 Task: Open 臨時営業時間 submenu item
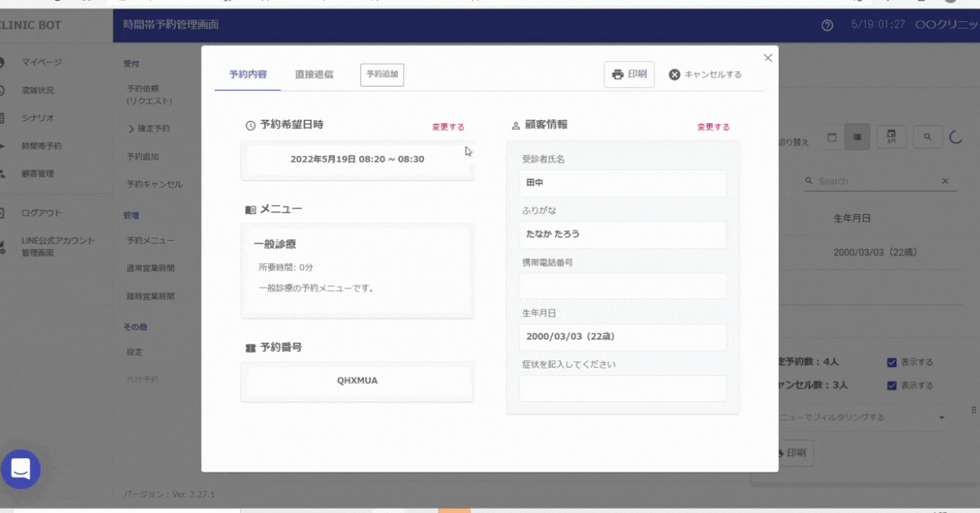(151, 297)
